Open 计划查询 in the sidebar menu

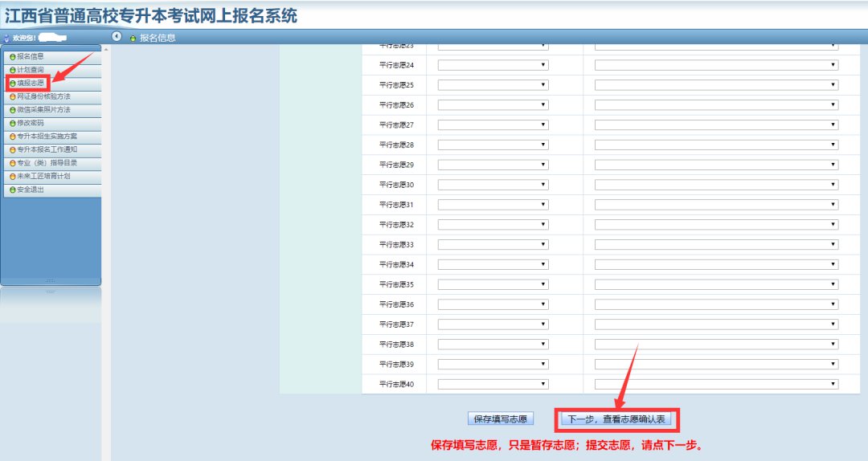51,70
